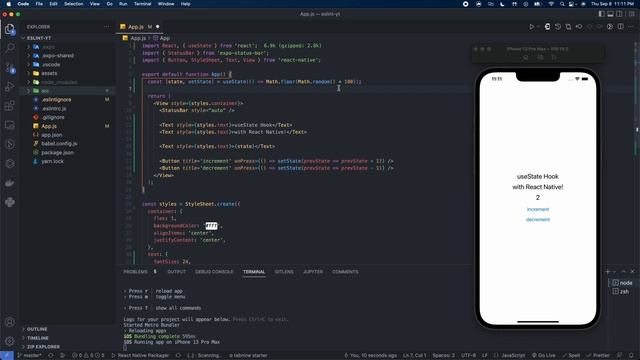This screenshot has width=640, height=360.
Task: Open yarn.lock in explorer
Action: [x=52, y=161]
